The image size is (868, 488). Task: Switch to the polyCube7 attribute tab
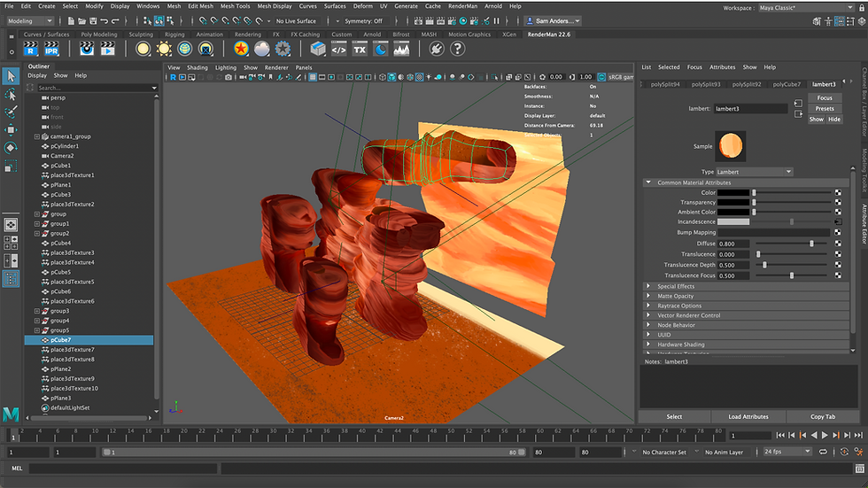coord(786,84)
